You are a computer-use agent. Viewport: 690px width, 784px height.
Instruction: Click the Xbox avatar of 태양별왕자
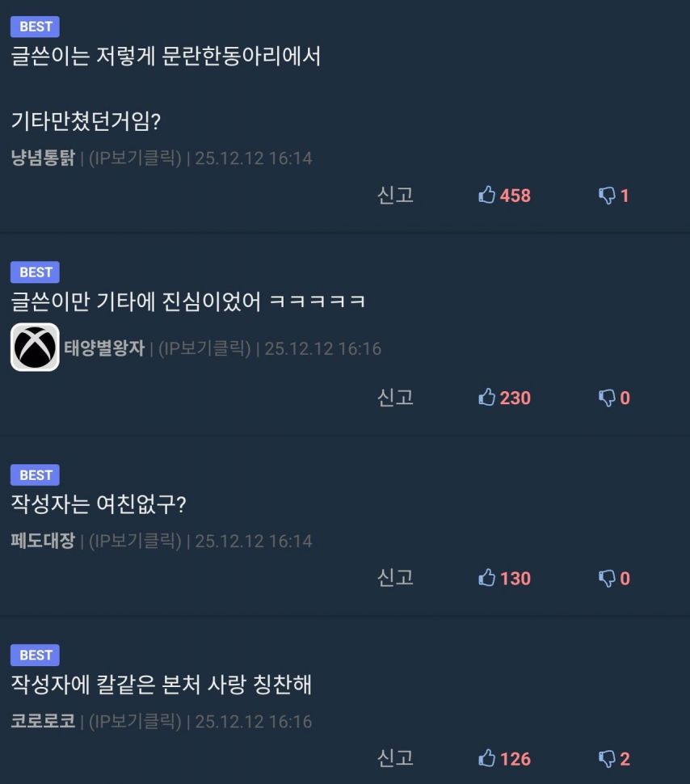35,347
